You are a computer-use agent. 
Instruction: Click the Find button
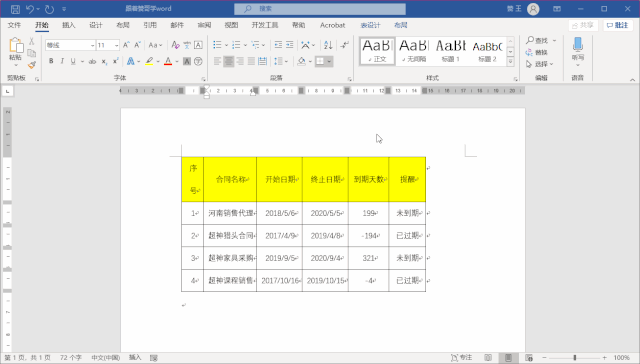(537, 40)
